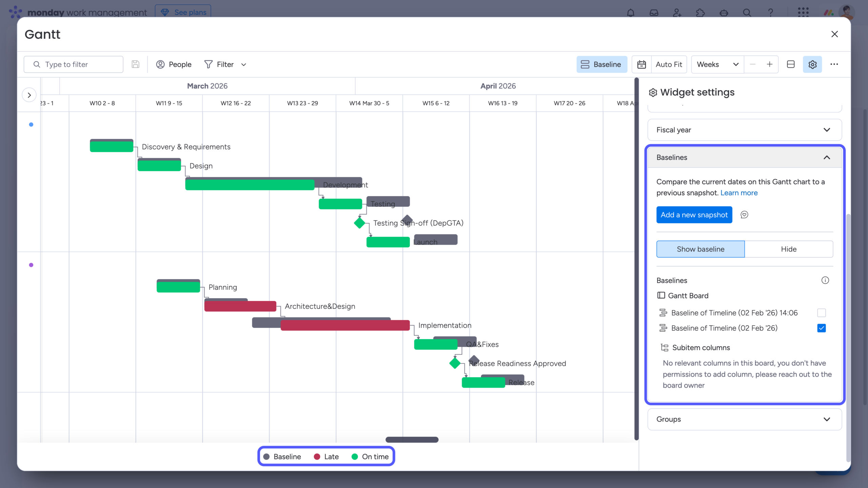Click the green On time legend dot
This screenshot has width=868, height=488.
pyautogui.click(x=355, y=456)
